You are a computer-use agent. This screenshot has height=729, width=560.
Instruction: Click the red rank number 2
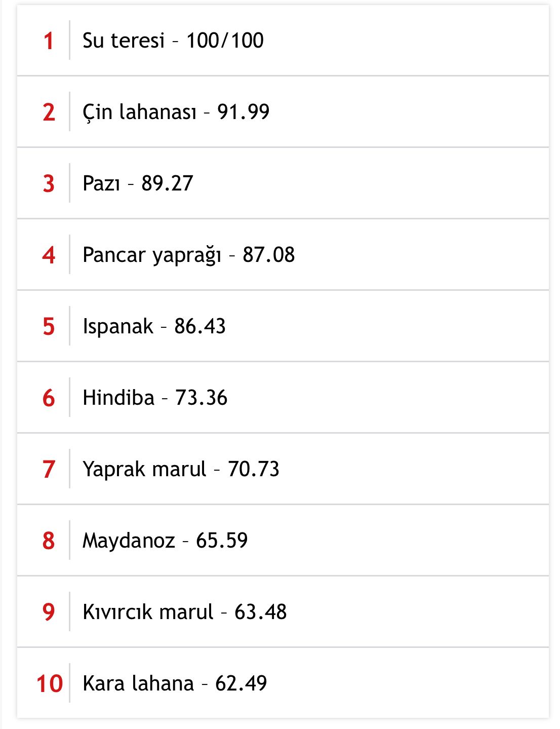pos(49,112)
